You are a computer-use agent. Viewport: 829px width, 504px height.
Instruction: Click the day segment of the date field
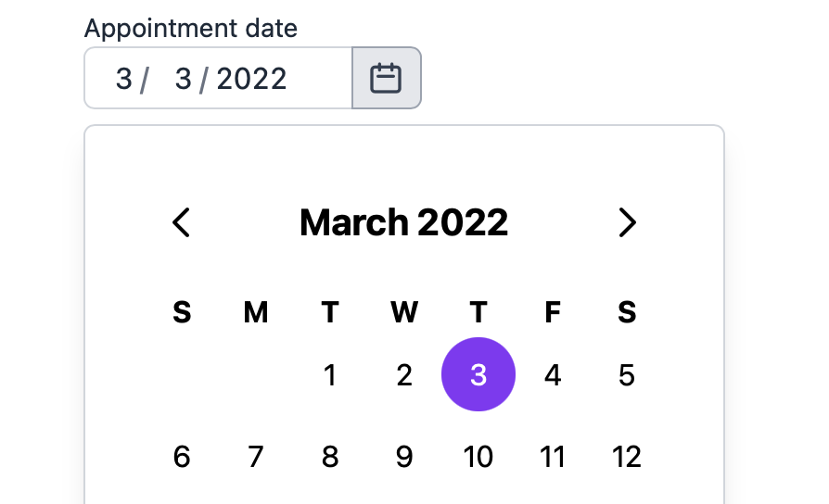coord(184,79)
